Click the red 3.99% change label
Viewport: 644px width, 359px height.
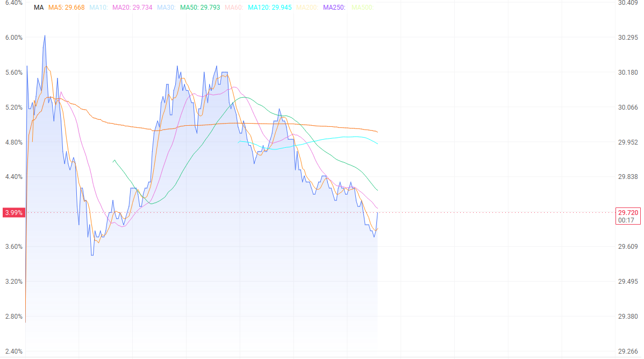[x=13, y=212]
